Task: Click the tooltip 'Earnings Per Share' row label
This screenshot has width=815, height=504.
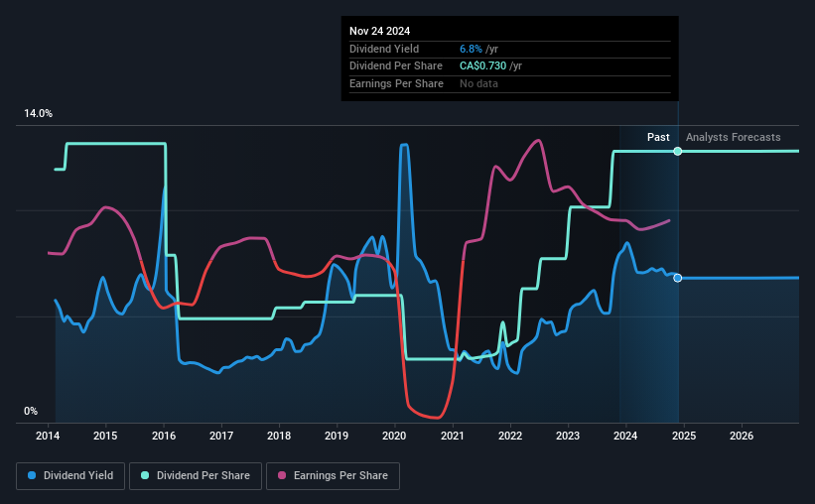Action: [x=396, y=83]
